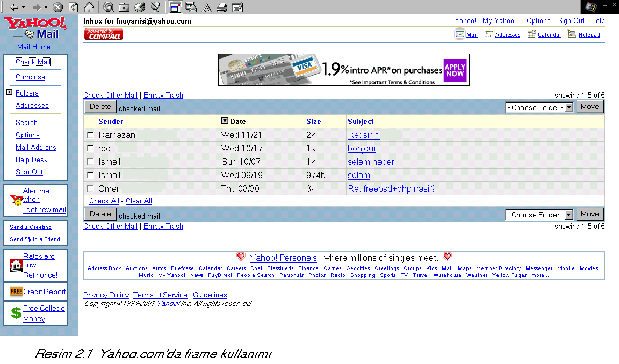Click the powered by Compaq badge
619x364 pixels.
pos(103,34)
